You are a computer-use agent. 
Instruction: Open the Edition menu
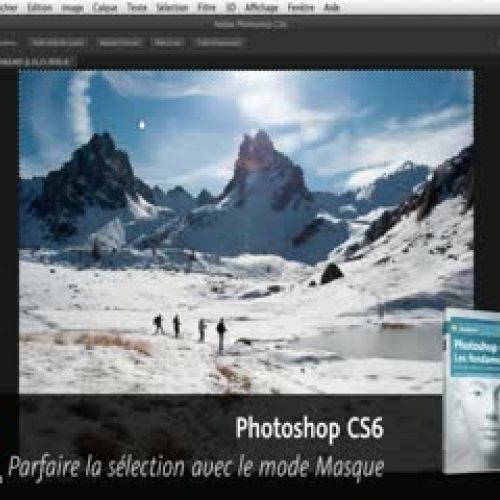click(40, 7)
